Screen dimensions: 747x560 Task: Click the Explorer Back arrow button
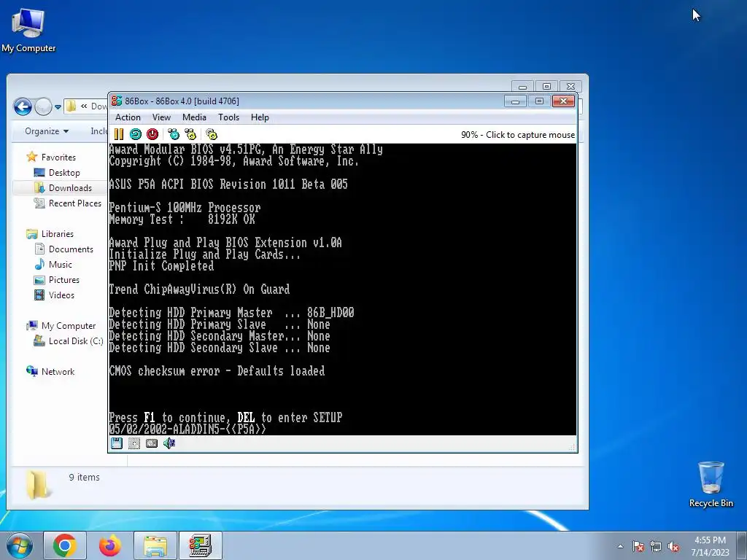[x=23, y=106]
